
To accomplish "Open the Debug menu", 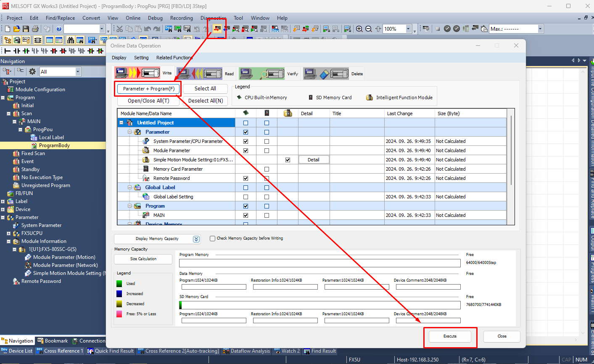I will click(x=155, y=18).
